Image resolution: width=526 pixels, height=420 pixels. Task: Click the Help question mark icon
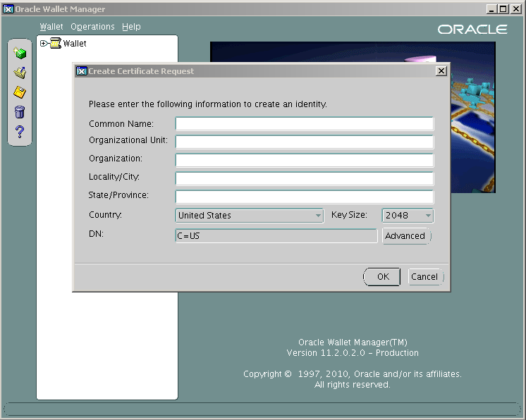pyautogui.click(x=20, y=132)
